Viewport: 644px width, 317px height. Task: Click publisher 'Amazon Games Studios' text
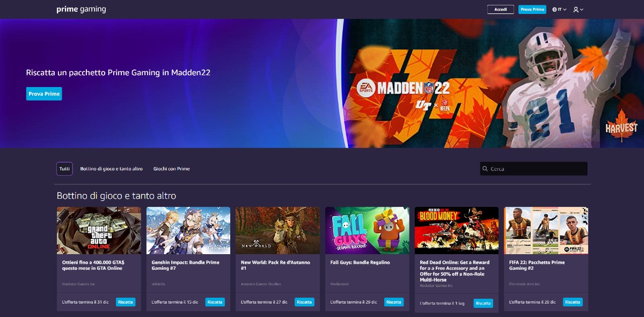point(261,284)
